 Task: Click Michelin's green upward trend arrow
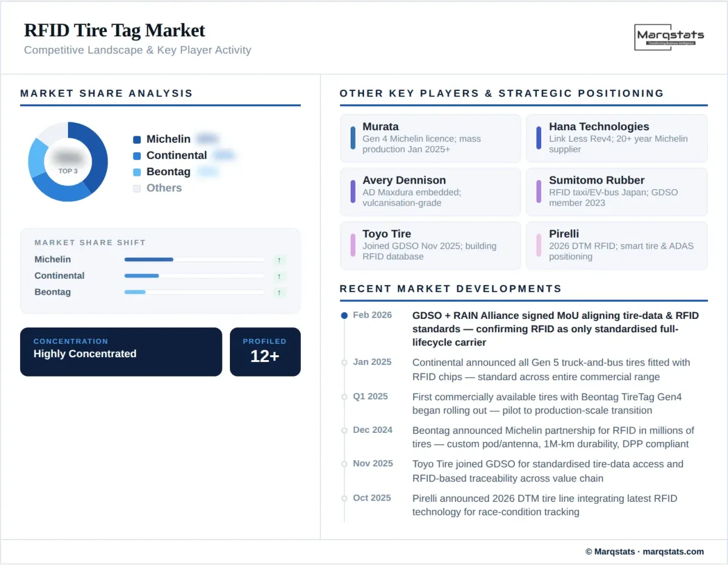280,259
